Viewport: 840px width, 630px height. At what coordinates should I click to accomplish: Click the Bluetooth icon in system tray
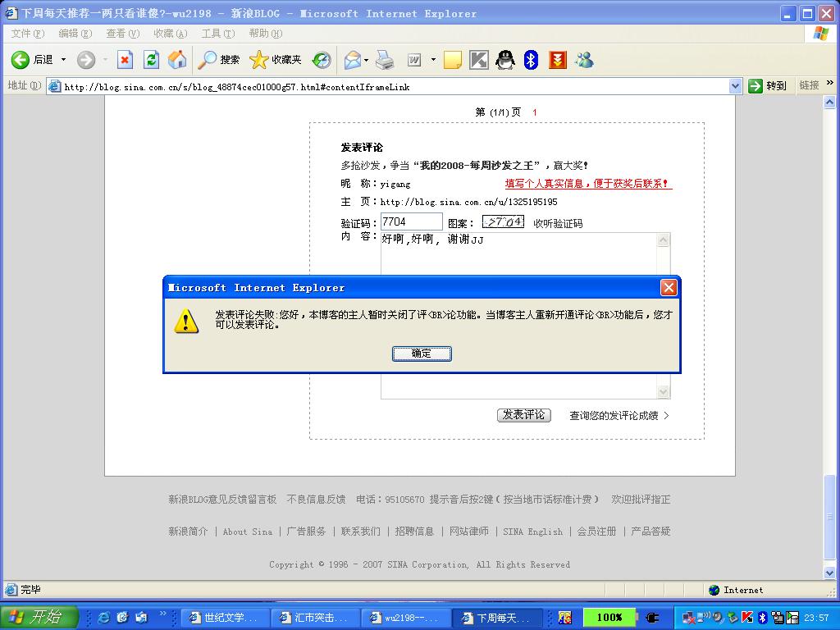pos(762,618)
